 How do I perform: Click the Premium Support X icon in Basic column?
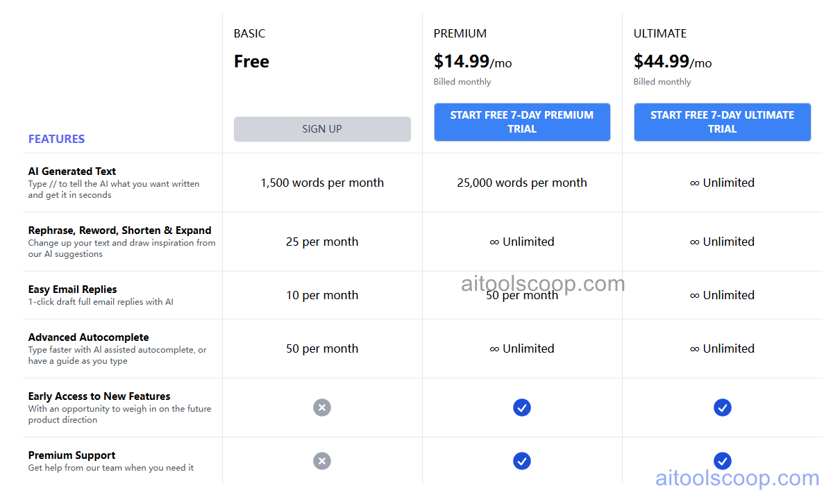(322, 461)
